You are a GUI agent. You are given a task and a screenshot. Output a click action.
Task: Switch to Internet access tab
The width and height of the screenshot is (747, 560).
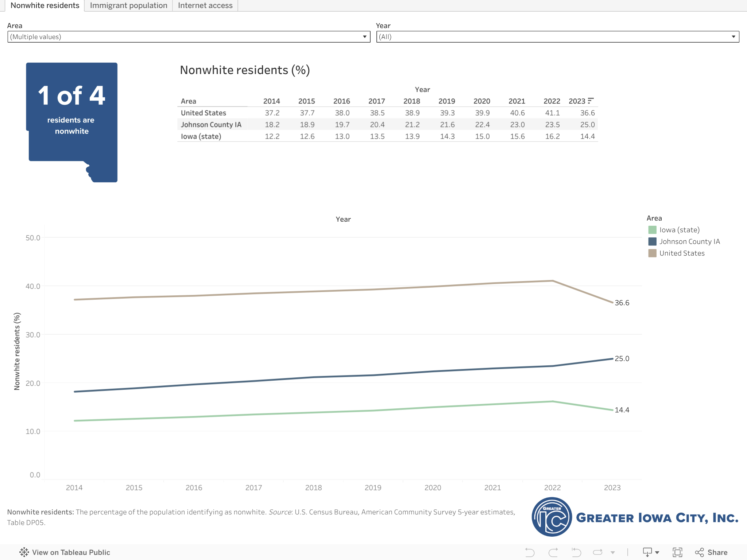[205, 5]
